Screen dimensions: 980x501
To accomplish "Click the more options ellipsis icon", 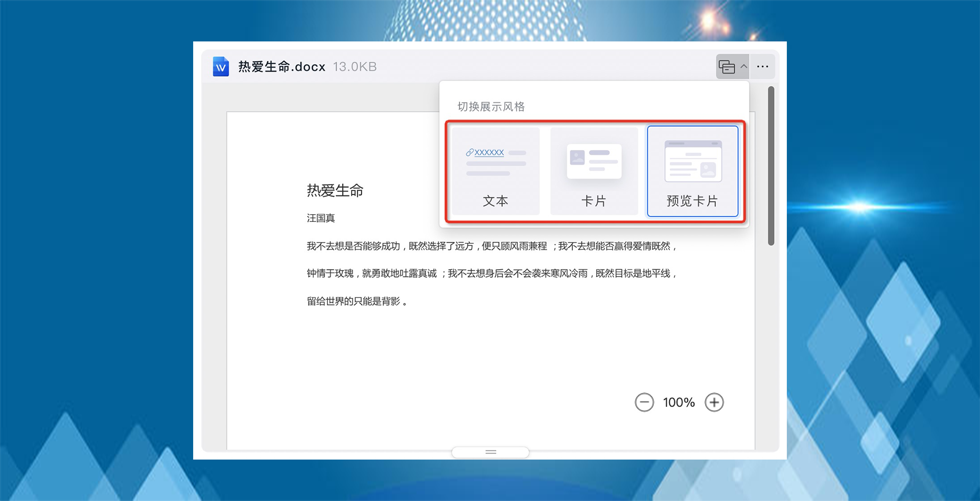I will [x=762, y=66].
